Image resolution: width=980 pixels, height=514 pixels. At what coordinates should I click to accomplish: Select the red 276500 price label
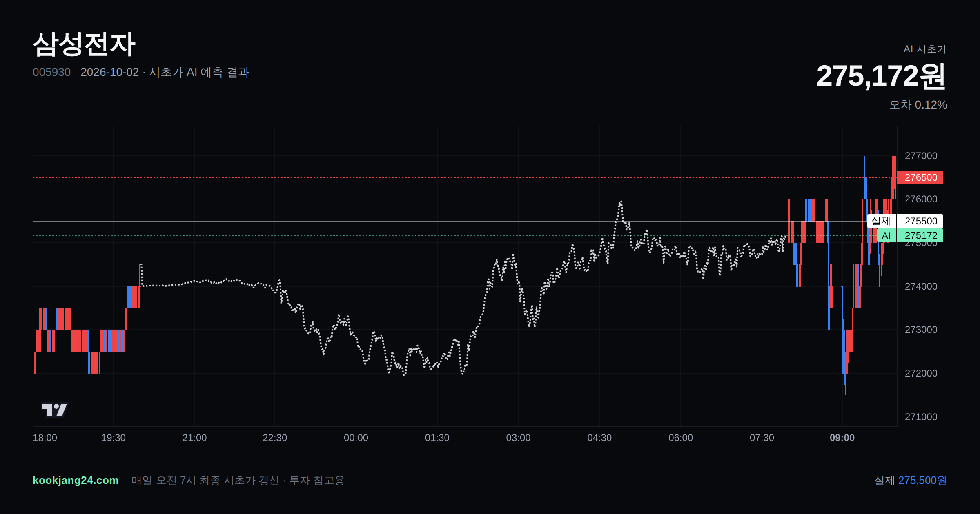click(x=920, y=177)
